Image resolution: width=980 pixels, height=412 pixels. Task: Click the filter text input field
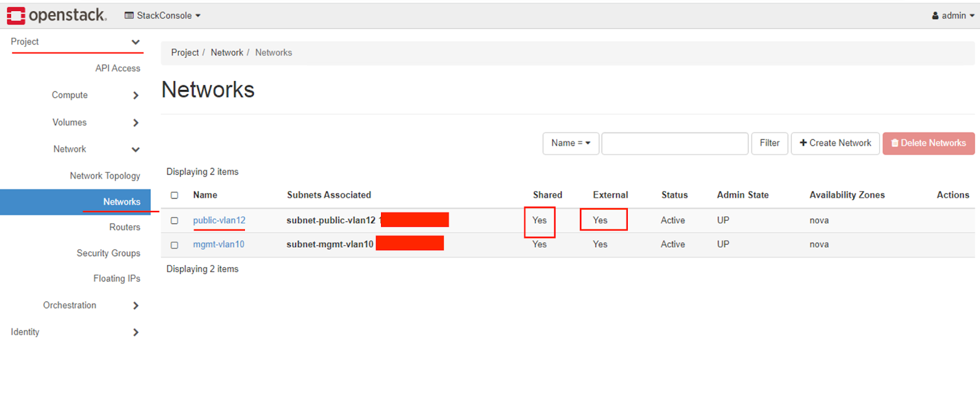[x=675, y=143]
